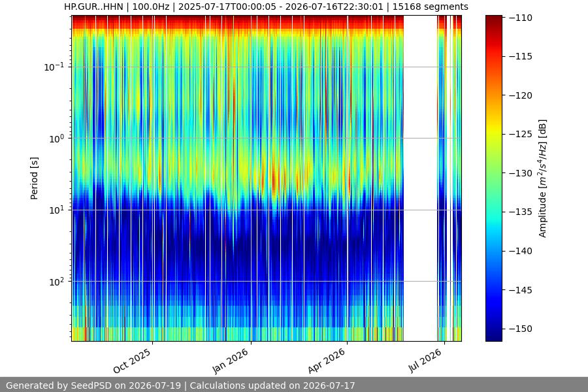The image size is (588, 392).
Task: Click the plot title starting HP.GUR..HHN
Action: pos(266,7)
